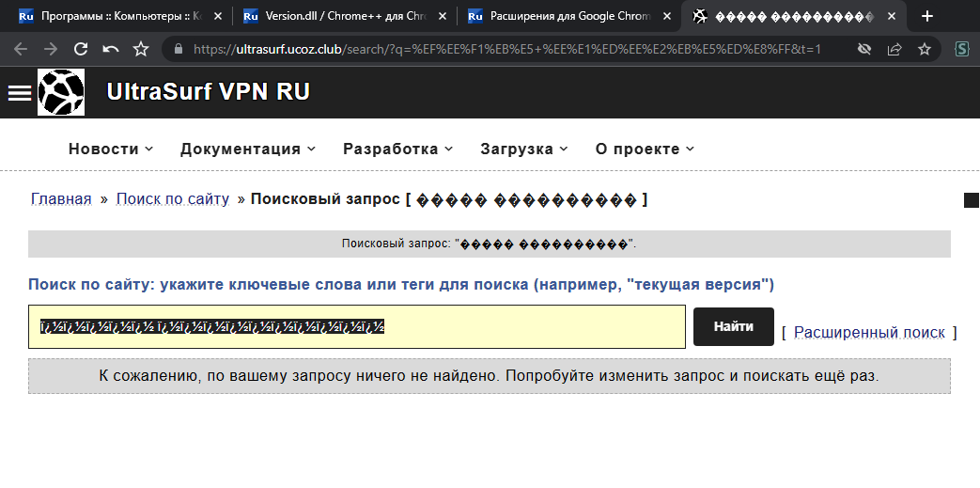Click the UltraSurf site logo image
This screenshot has width=980, height=488.
(61, 92)
